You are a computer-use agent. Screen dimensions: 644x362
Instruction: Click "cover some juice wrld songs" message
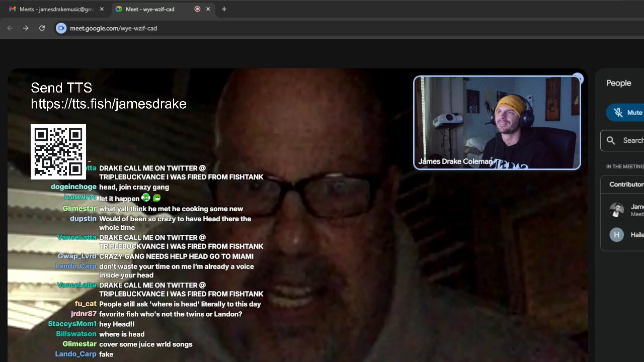click(146, 344)
